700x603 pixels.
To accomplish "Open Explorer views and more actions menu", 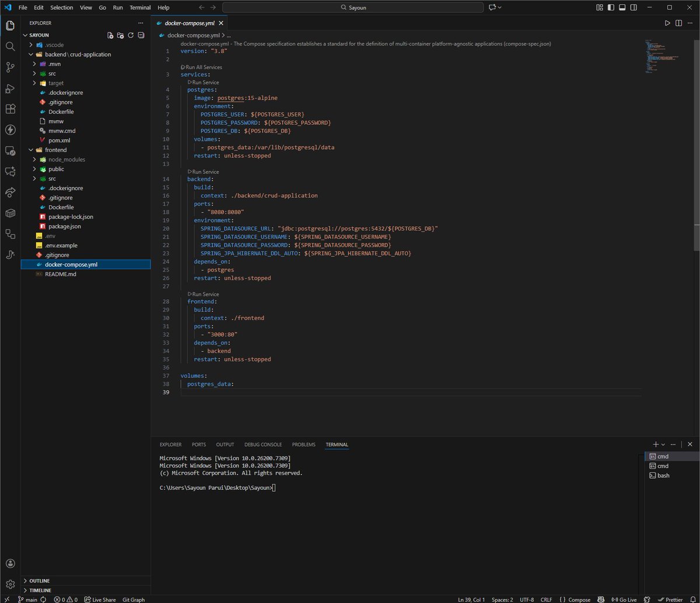I will pos(141,23).
